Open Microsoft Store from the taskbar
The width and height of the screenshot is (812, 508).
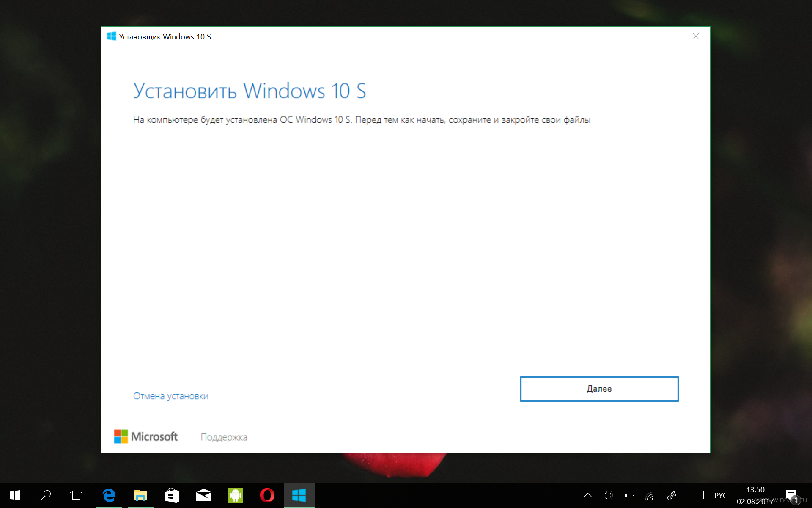pos(172,495)
